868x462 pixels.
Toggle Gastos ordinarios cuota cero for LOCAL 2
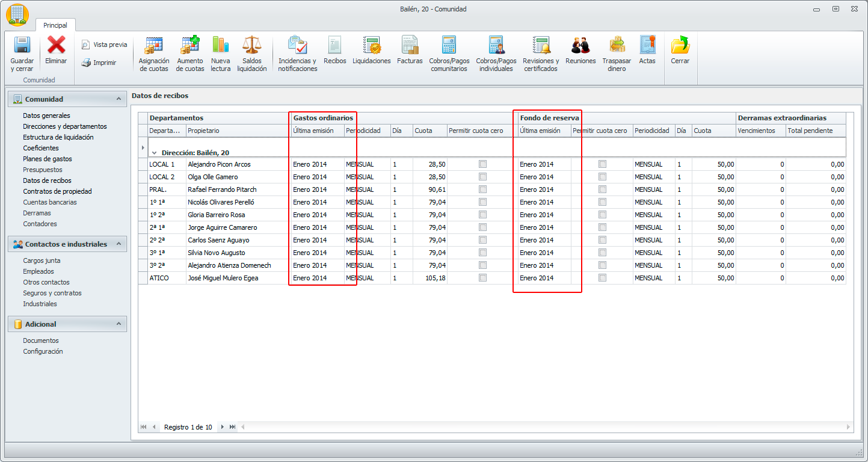pyautogui.click(x=482, y=177)
